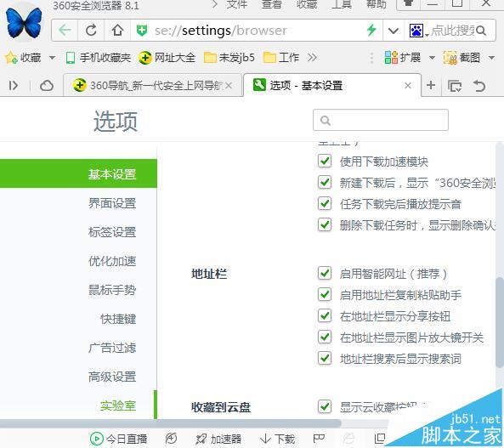504x448 pixels.
Task: Open 手机收藏夹 bookmark
Action: pos(98,58)
